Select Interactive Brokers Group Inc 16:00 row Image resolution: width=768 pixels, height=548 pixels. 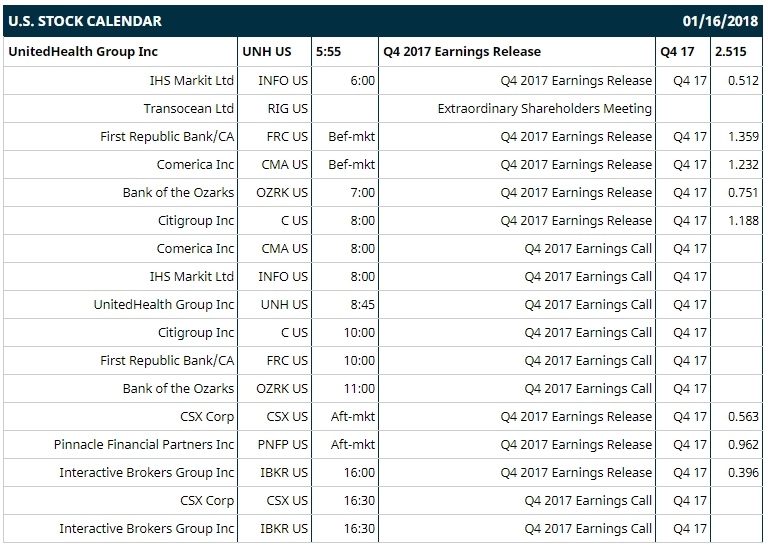[x=146, y=473]
